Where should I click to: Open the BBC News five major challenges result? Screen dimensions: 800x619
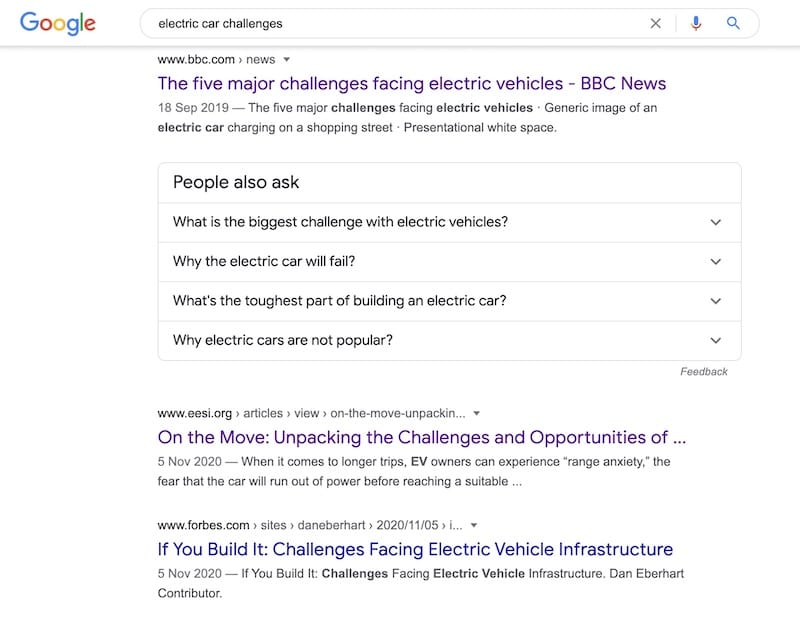(x=411, y=84)
